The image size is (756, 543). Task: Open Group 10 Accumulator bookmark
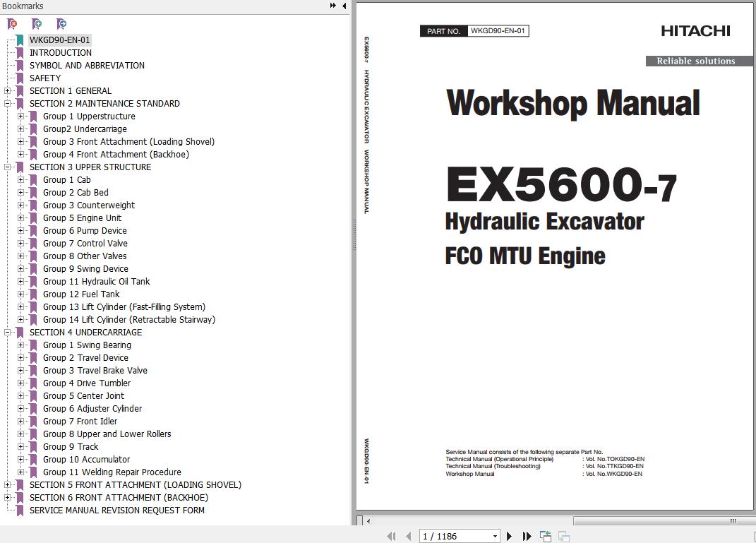pos(86,460)
